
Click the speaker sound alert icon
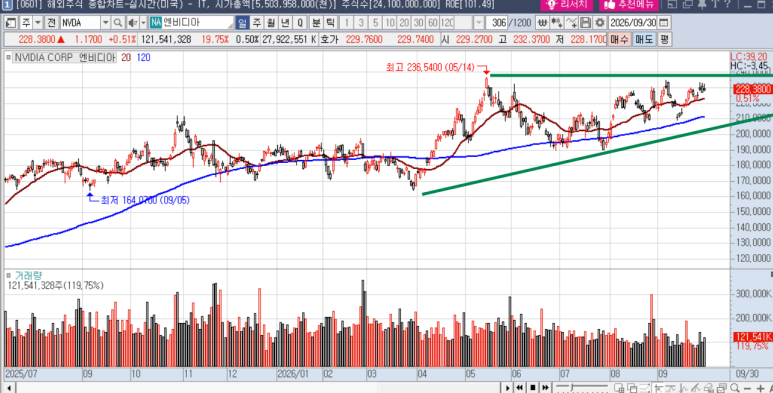[x=132, y=23]
